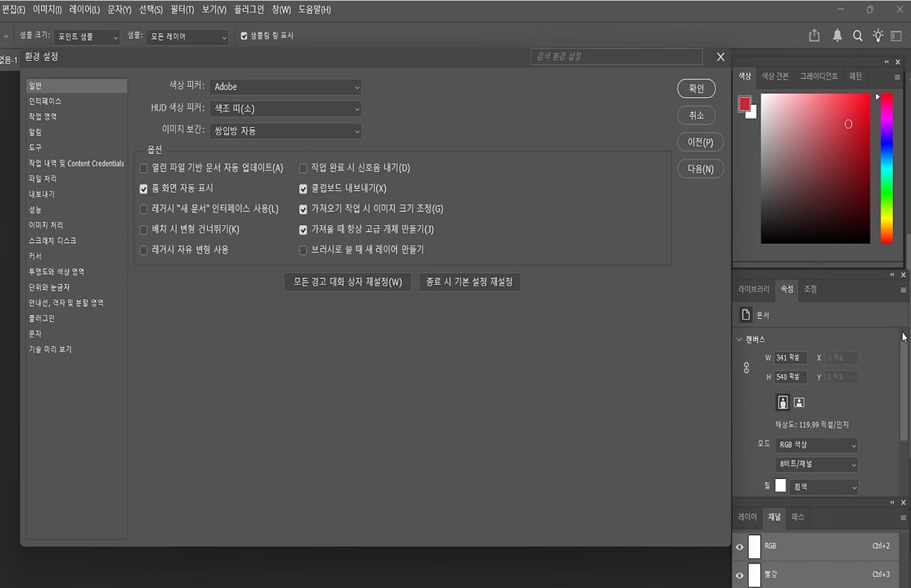
Task: Open the color panel flyout menu
Action: coord(897,77)
